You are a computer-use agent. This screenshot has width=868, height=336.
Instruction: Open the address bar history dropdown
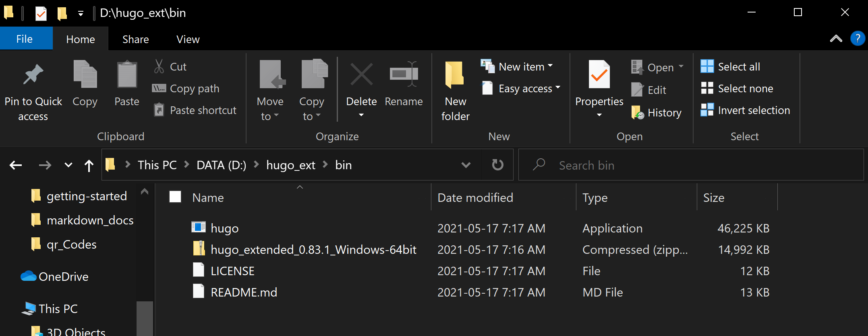tap(466, 165)
